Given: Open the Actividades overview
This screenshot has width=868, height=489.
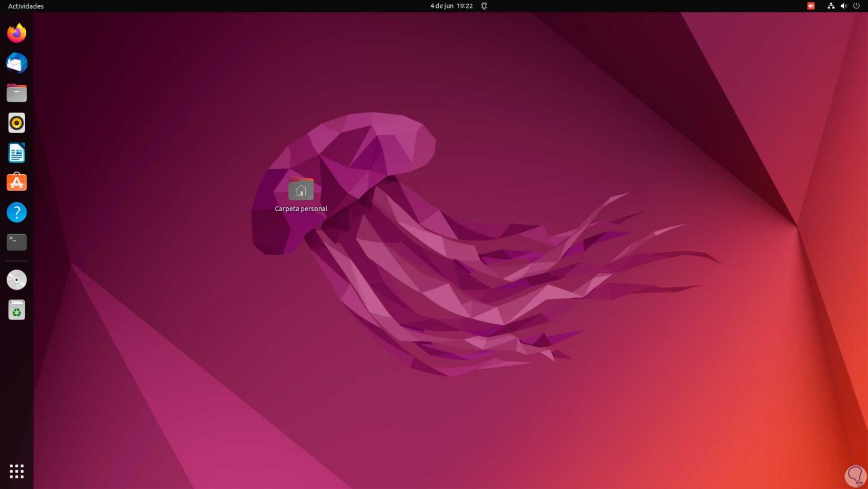Looking at the screenshot, I should pyautogui.click(x=26, y=6).
